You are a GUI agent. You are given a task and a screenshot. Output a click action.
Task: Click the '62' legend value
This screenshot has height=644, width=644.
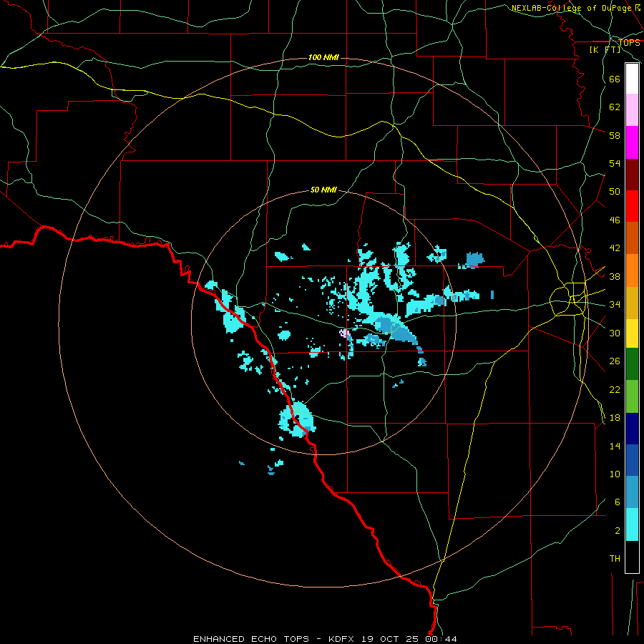615,107
